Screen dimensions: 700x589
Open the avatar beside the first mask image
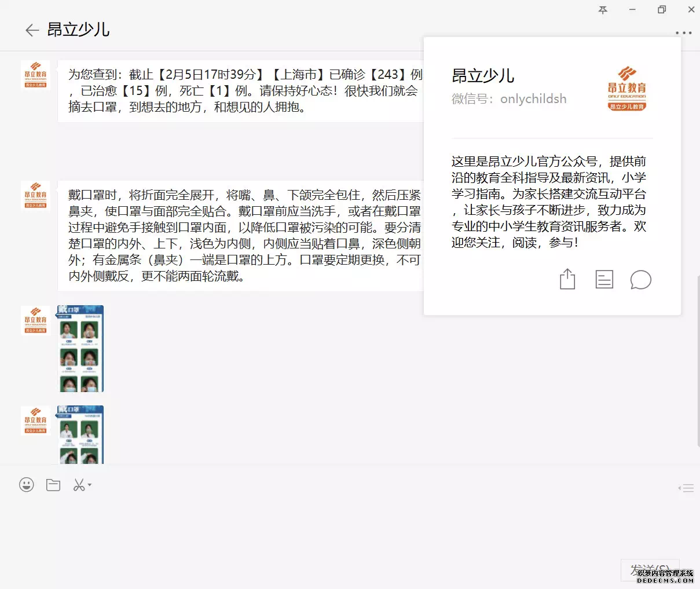35,320
